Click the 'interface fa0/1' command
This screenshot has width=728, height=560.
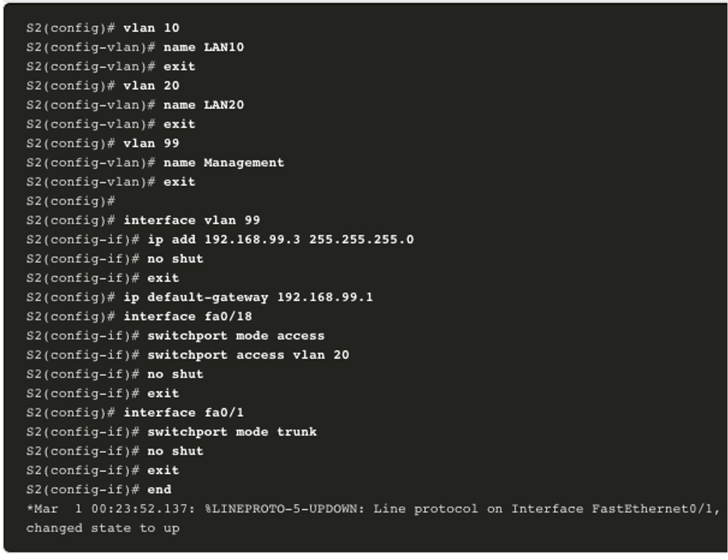point(184,412)
